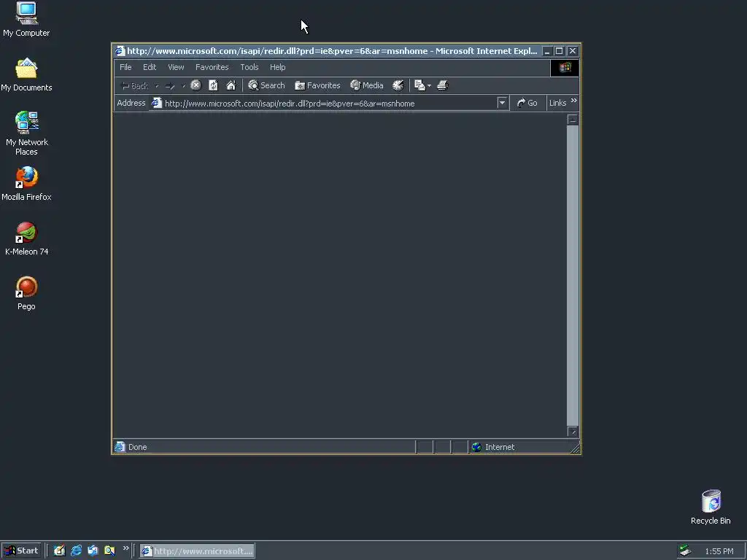Click the Print toolbar icon

coord(443,85)
